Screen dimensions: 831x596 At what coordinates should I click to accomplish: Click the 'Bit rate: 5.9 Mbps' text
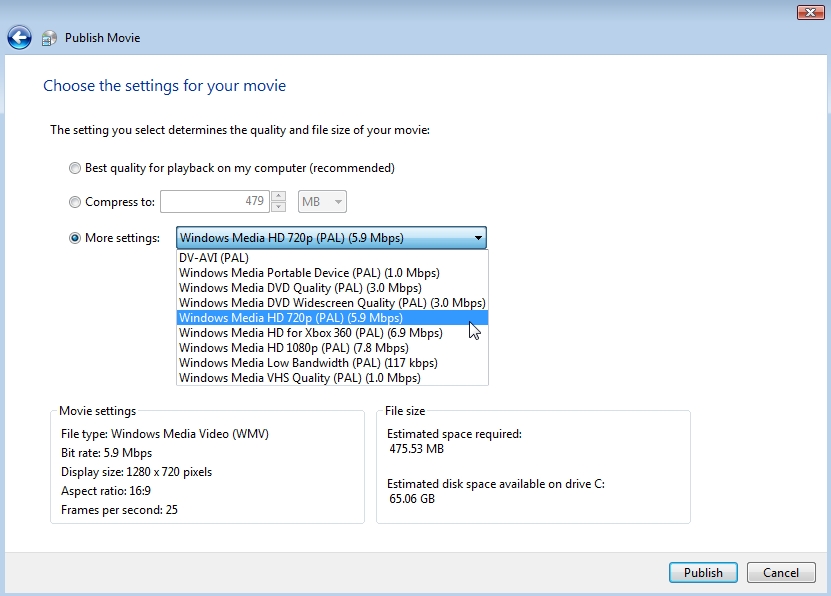click(x=107, y=453)
